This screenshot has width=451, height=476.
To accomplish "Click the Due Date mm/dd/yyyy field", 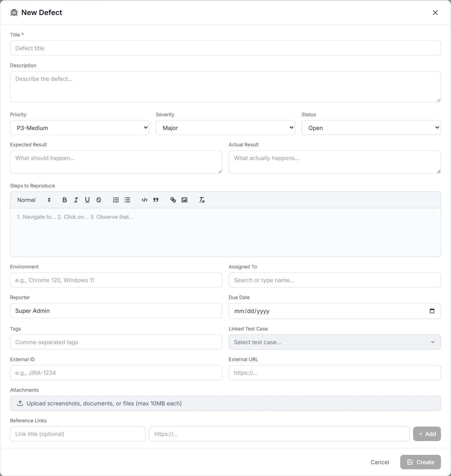I will tap(334, 311).
